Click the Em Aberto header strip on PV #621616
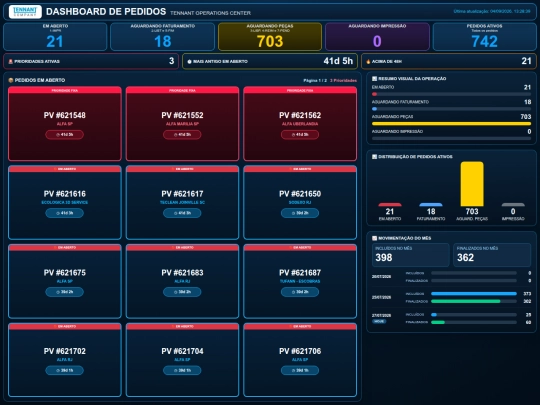 click(64, 169)
